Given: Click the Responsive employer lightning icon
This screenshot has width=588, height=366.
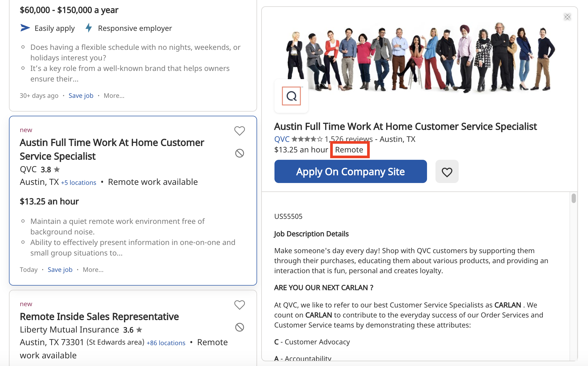Looking at the screenshot, I should [x=89, y=28].
